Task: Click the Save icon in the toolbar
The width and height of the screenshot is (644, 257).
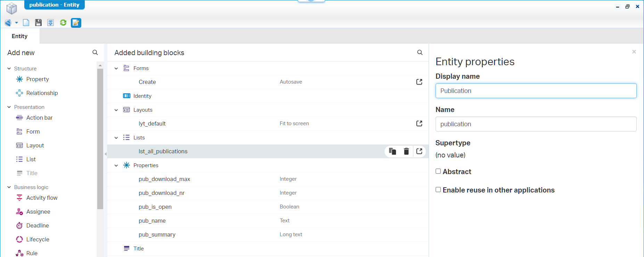Action: click(38, 23)
